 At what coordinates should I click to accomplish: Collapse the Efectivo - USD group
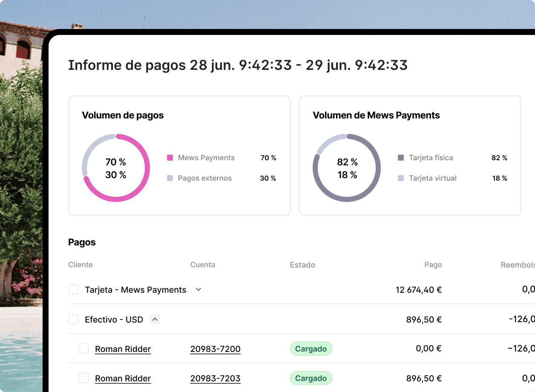[155, 319]
